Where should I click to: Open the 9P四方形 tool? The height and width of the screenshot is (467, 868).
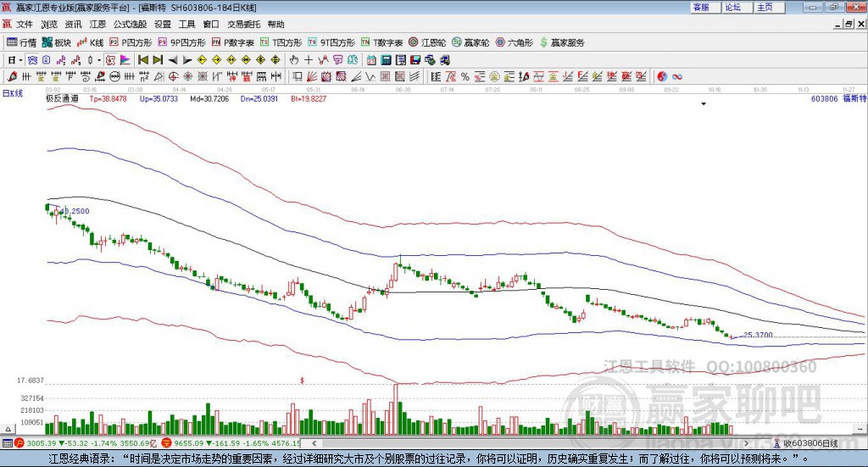[181, 42]
